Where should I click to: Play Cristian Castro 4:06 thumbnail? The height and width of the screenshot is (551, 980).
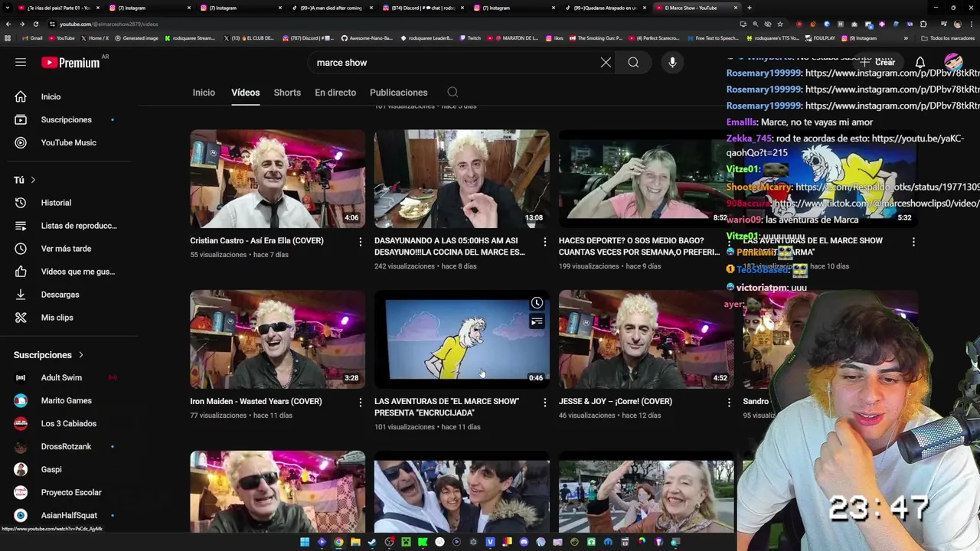[x=278, y=178]
